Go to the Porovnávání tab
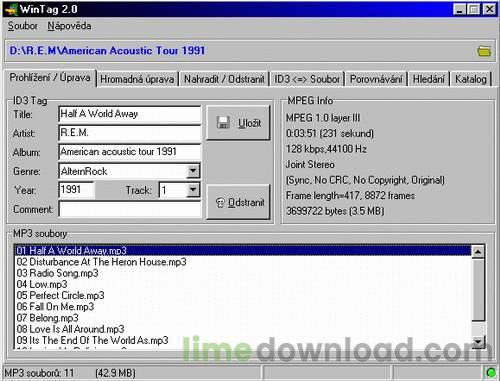 (376, 79)
